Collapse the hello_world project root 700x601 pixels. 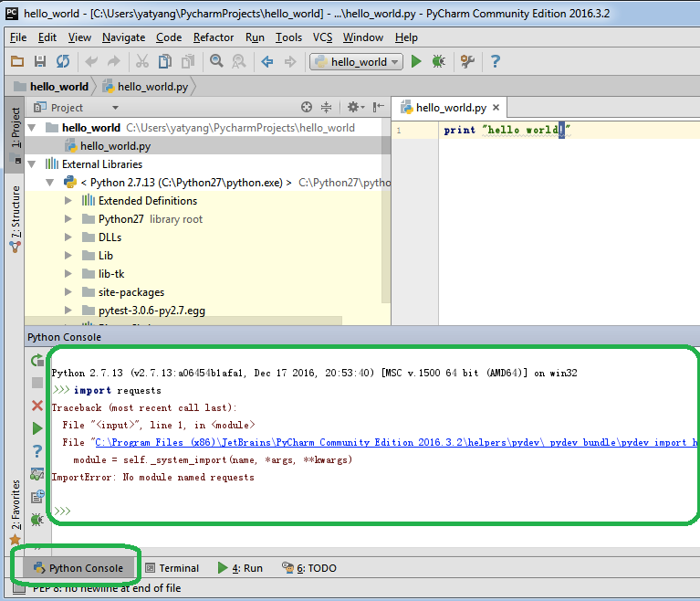tap(32, 128)
